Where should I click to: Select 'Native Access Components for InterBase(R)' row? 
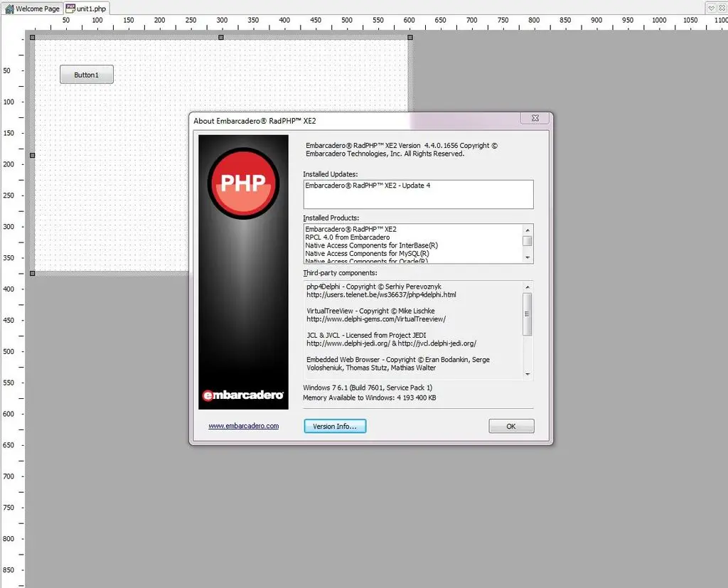pyautogui.click(x=371, y=245)
